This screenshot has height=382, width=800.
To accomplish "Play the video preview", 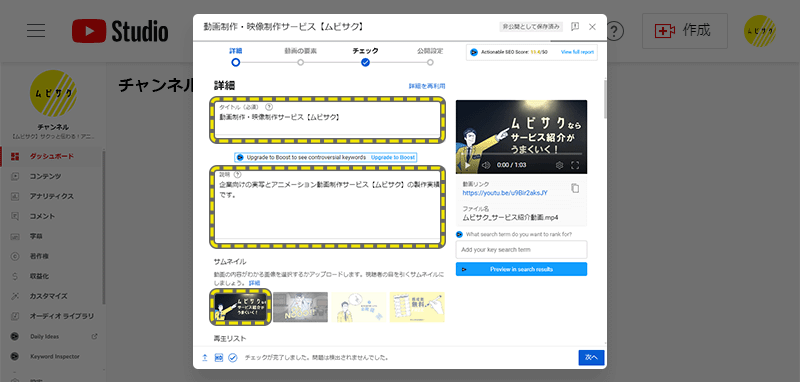I will 466,165.
